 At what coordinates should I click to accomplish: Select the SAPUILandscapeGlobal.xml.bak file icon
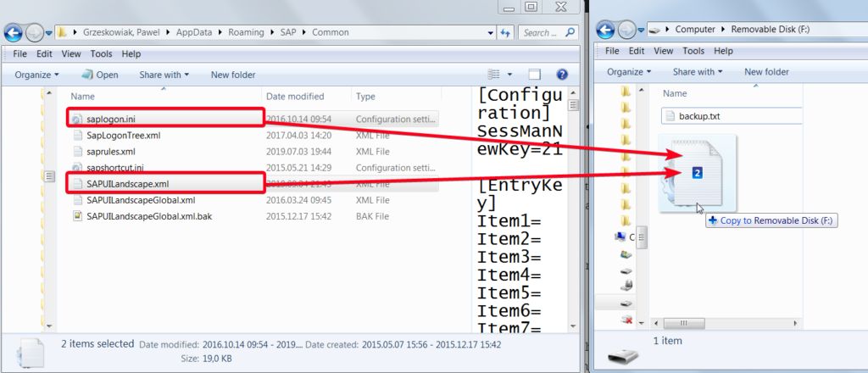point(77,216)
